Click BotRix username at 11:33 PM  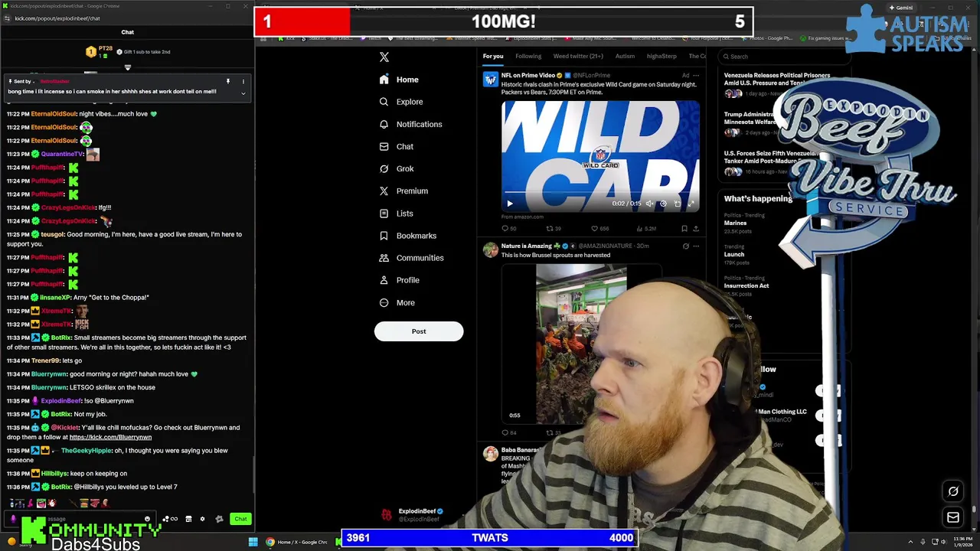click(x=60, y=337)
